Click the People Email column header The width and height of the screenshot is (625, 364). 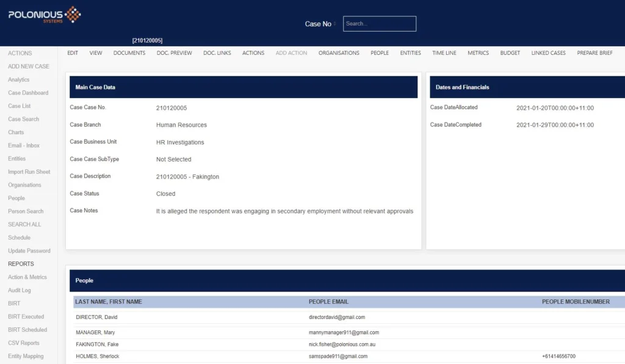(328, 301)
